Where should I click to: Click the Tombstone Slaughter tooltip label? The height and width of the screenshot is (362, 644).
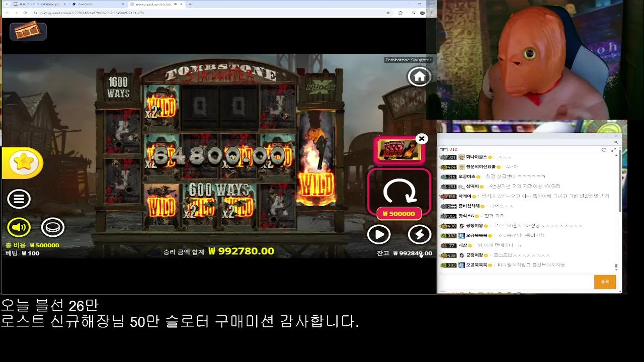coord(408,60)
